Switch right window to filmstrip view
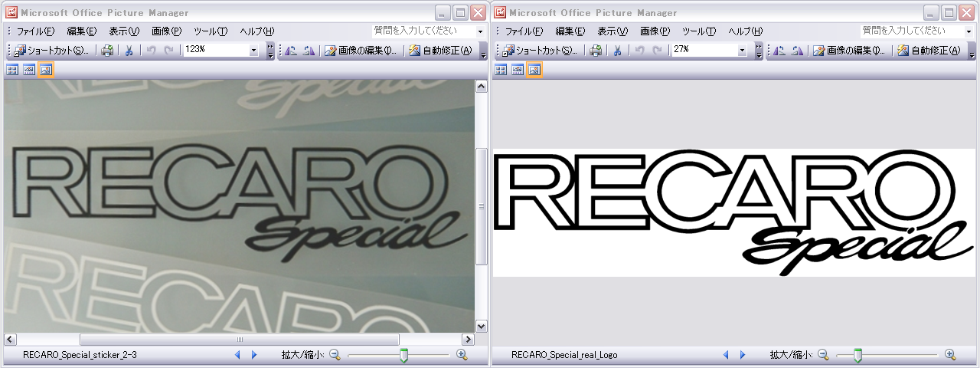The height and width of the screenshot is (368, 980). pos(518,70)
